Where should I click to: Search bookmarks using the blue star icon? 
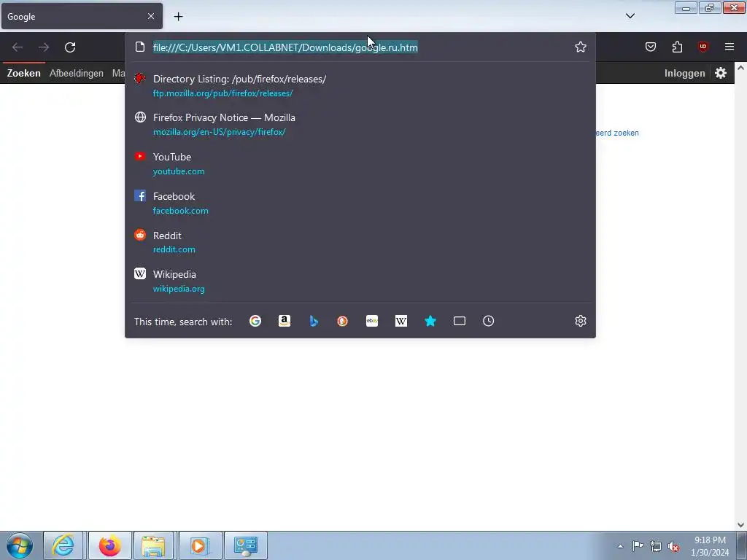(430, 321)
